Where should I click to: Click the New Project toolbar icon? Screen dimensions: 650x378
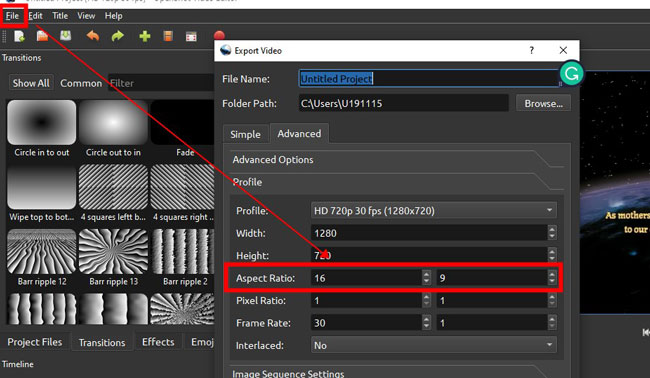click(x=19, y=36)
